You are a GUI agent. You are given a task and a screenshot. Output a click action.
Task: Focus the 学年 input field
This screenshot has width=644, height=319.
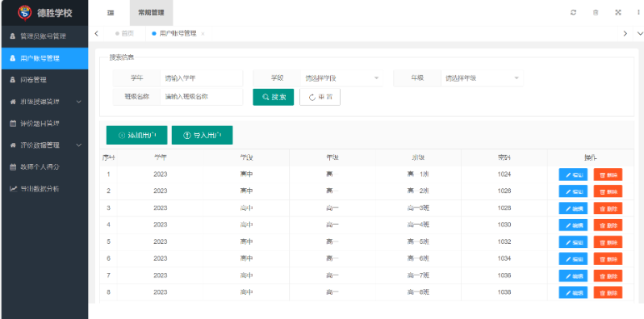coord(201,78)
